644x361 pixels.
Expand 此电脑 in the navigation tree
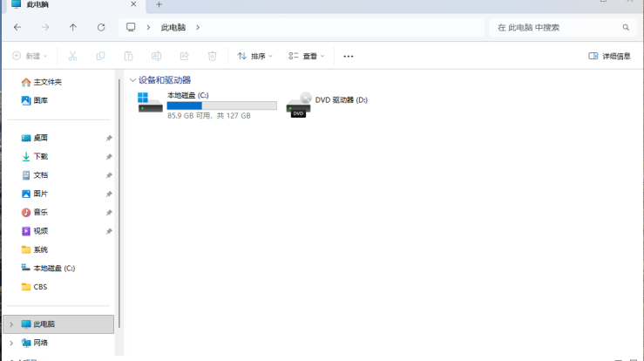coord(11,324)
